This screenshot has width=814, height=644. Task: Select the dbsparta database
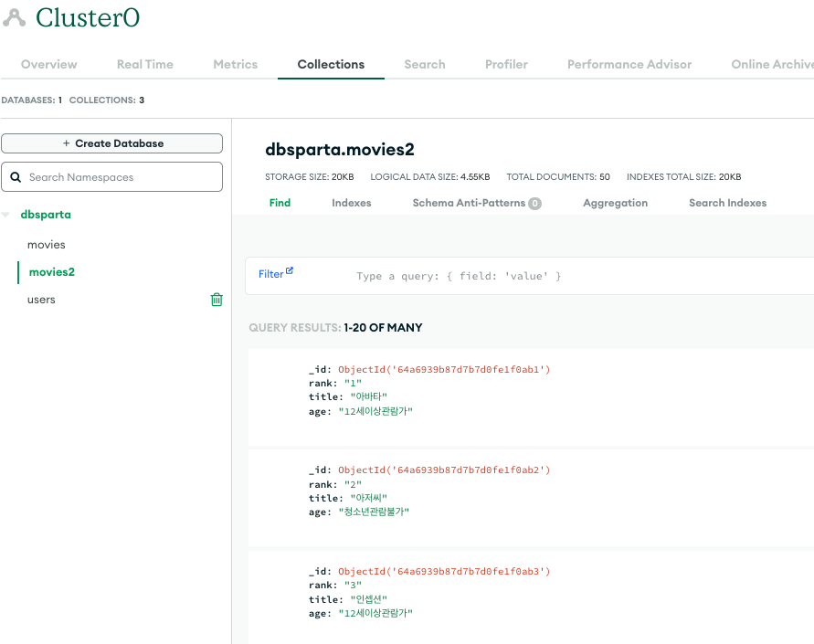[46, 215]
